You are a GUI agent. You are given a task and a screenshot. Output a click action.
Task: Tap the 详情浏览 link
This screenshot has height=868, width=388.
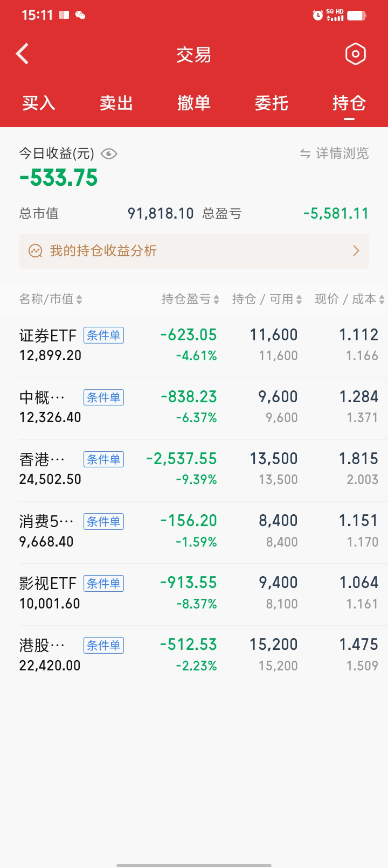tap(342, 154)
